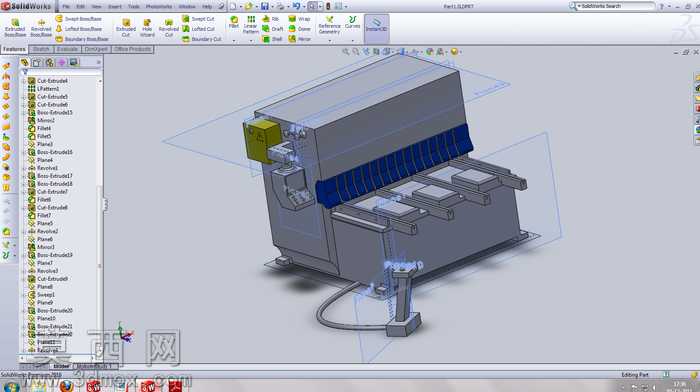
Task: Open the View menu
Action: (96, 7)
